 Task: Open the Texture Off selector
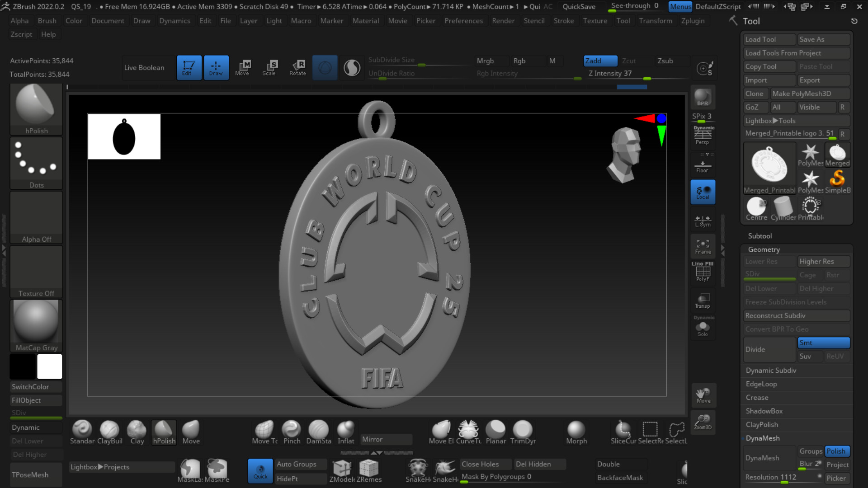(36, 272)
